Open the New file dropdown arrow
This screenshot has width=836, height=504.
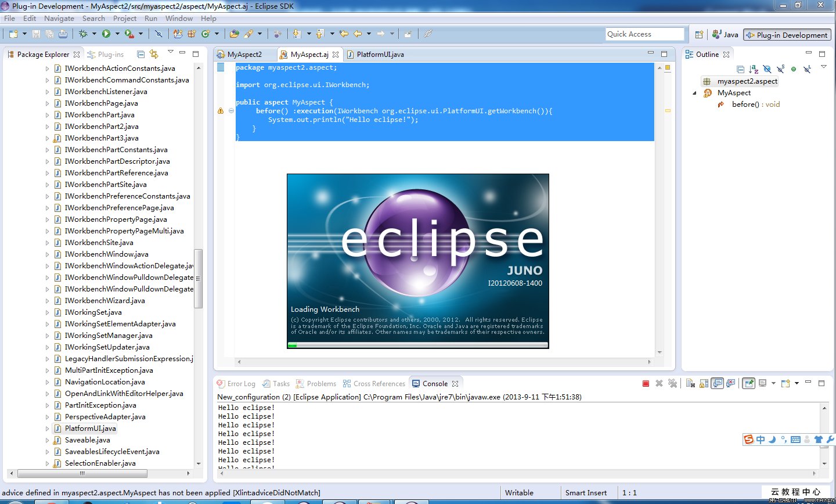point(24,34)
